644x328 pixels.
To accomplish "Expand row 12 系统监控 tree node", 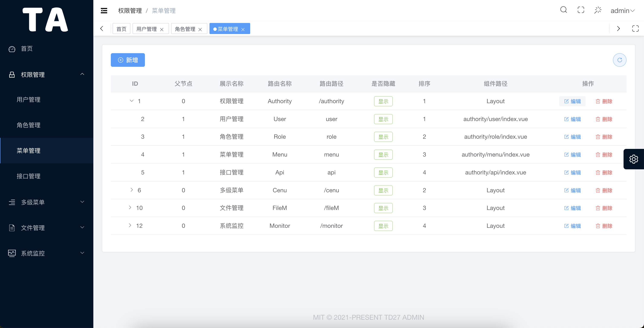I will (130, 225).
